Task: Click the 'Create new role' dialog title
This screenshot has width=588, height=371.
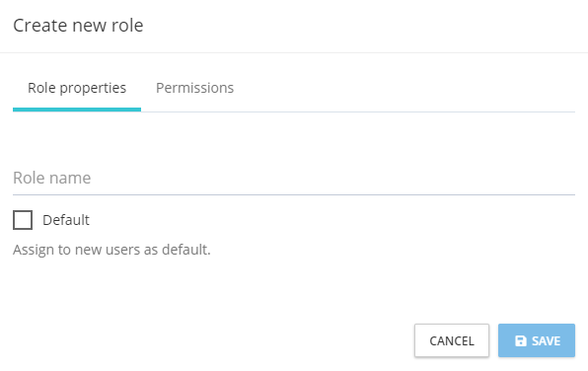Action: [x=78, y=26]
